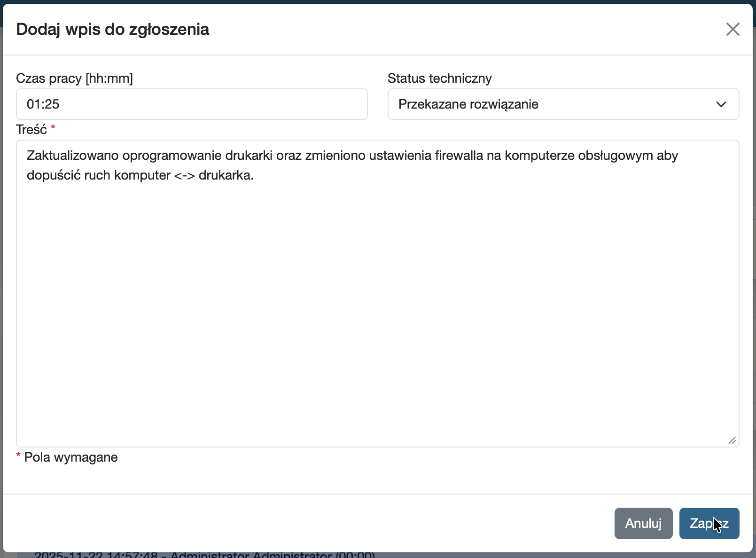Click the Czas pracy [hh:mm] label

click(74, 79)
